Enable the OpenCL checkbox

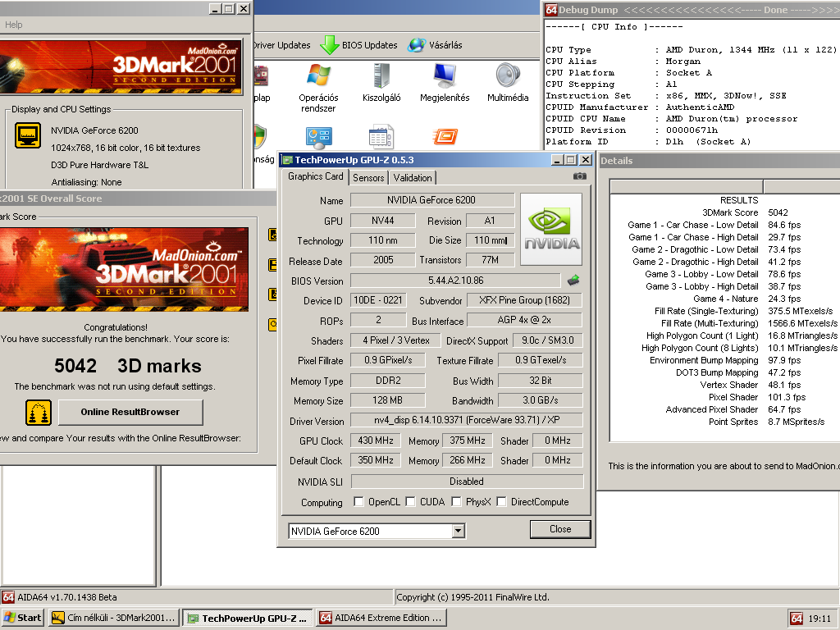pos(358,502)
